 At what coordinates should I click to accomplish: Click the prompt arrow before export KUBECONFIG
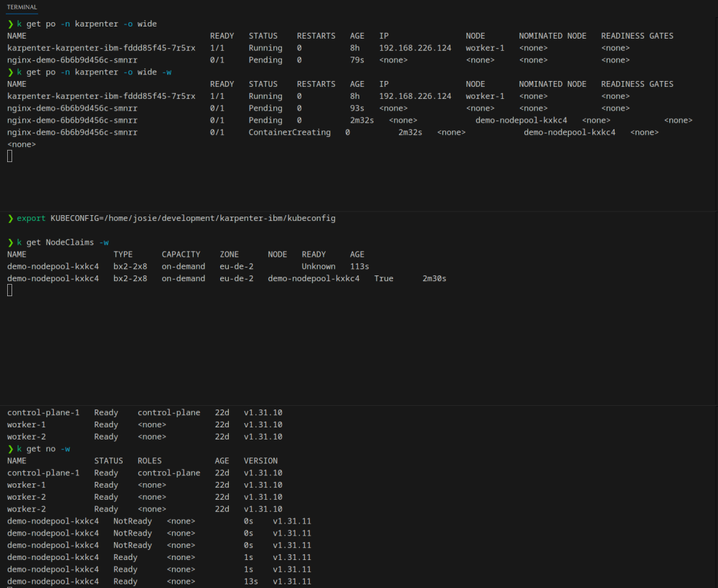coord(10,218)
